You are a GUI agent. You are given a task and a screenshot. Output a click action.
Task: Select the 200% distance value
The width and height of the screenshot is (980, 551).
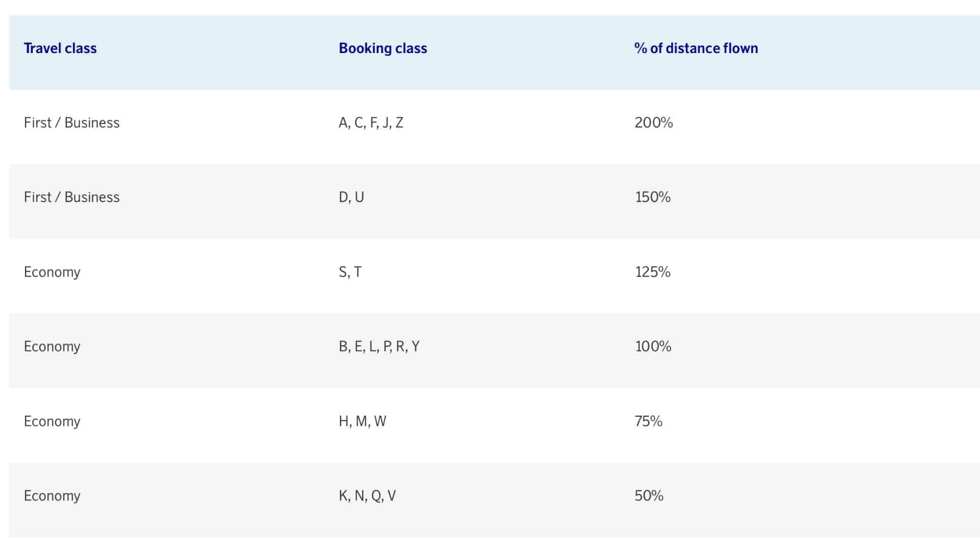point(654,122)
